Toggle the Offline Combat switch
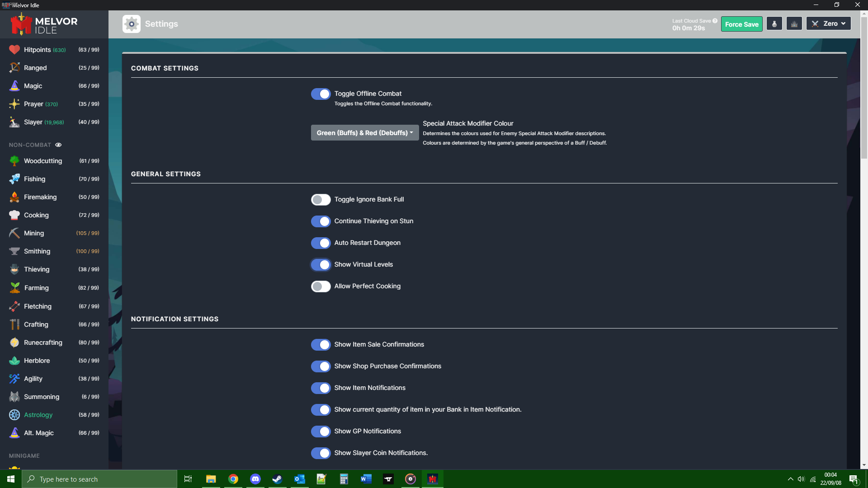Viewport: 868px width, 488px height. (x=321, y=94)
